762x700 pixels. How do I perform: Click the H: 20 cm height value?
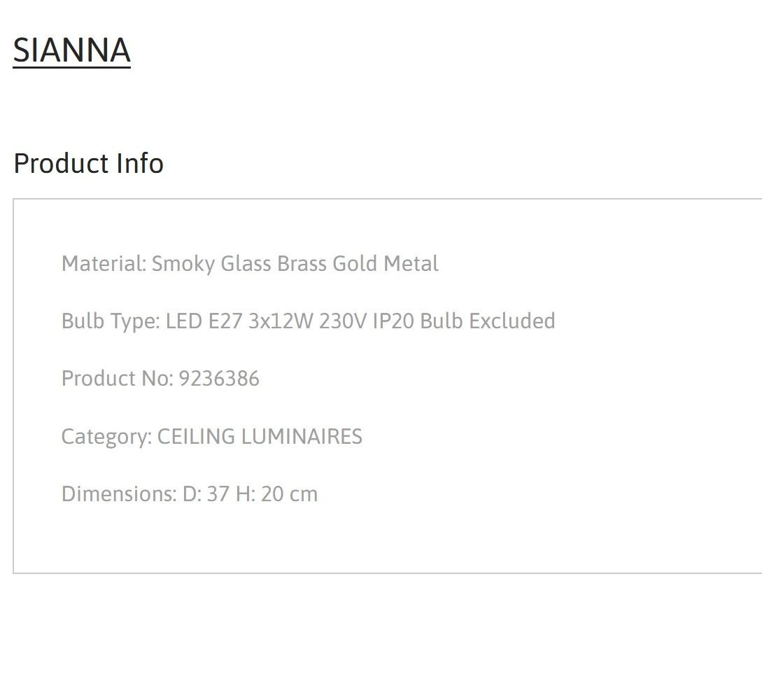[276, 494]
